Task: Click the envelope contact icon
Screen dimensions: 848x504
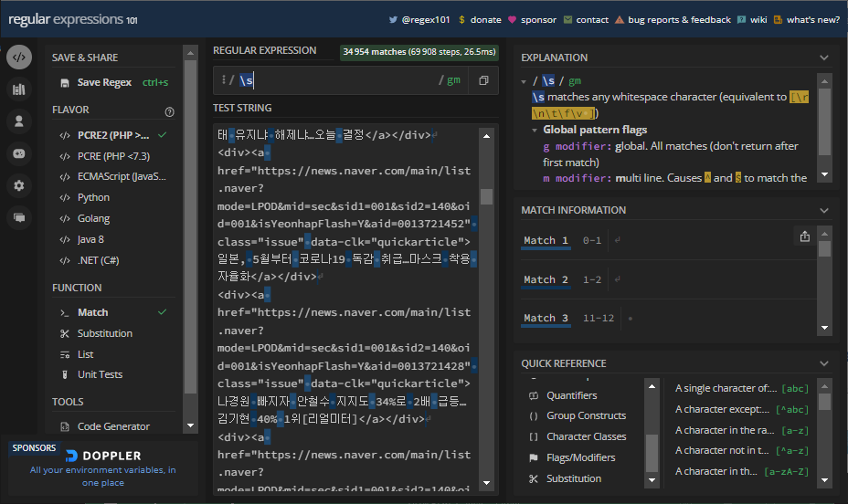Action: tap(567, 19)
